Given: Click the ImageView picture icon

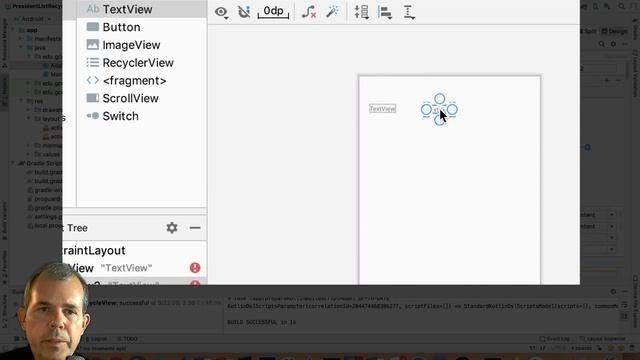Looking at the screenshot, I should 93,44.
